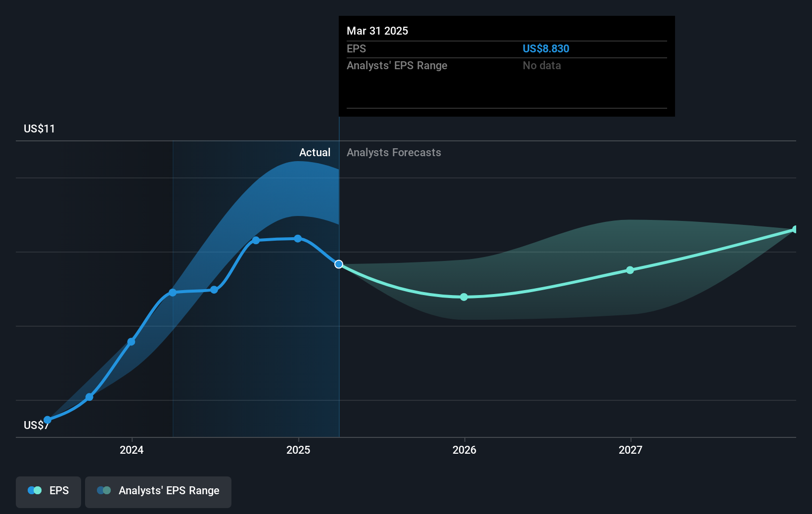812x514 pixels.
Task: Click the first EPS point near US$7
Action: point(47,420)
